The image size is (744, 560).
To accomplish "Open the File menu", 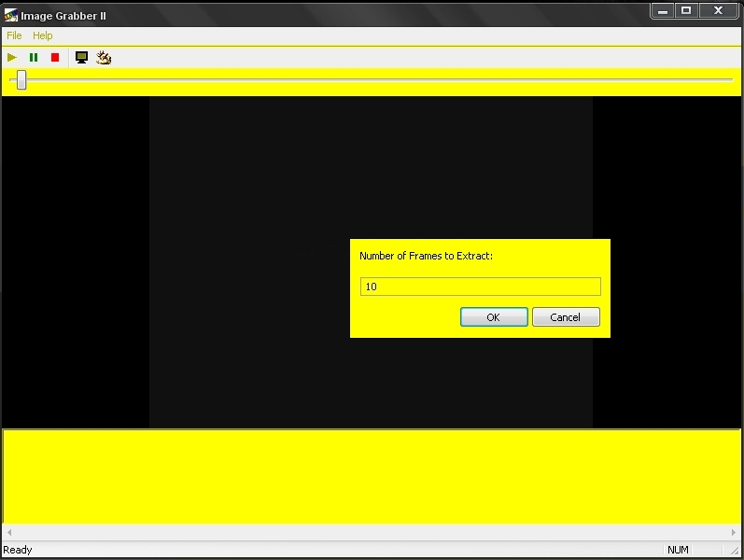I will [14, 35].
